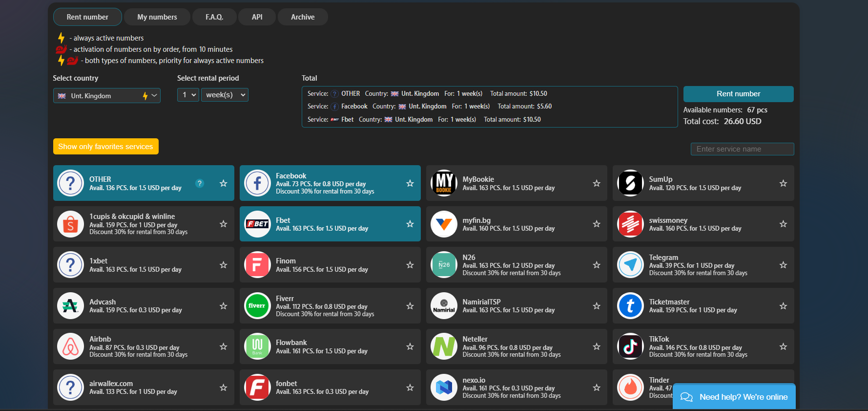
Task: Open the Archive tab
Action: (x=303, y=17)
